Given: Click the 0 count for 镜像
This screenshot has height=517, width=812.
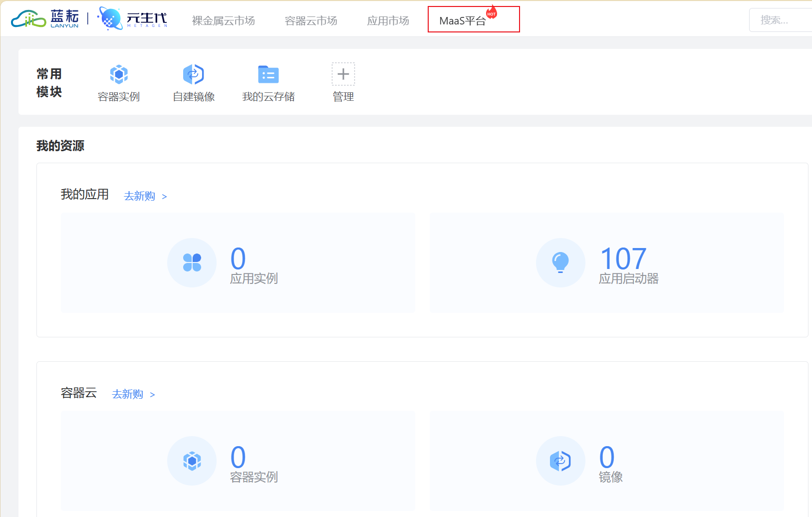Looking at the screenshot, I should coord(607,457).
